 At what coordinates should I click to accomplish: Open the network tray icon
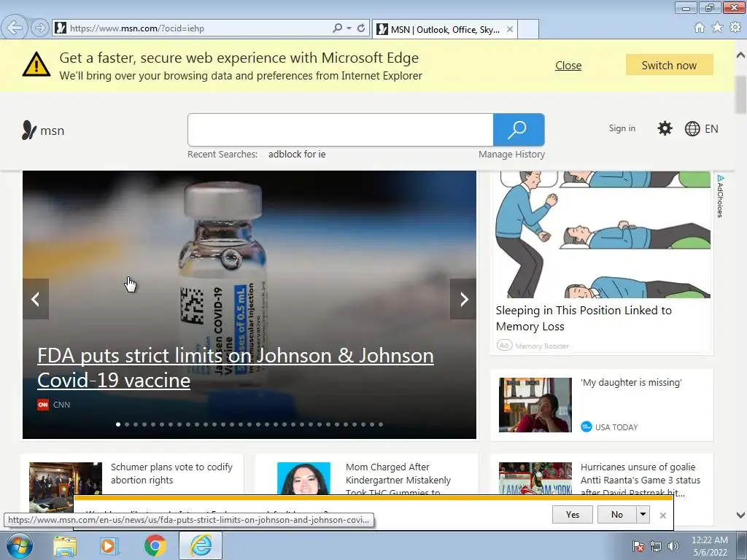point(656,546)
